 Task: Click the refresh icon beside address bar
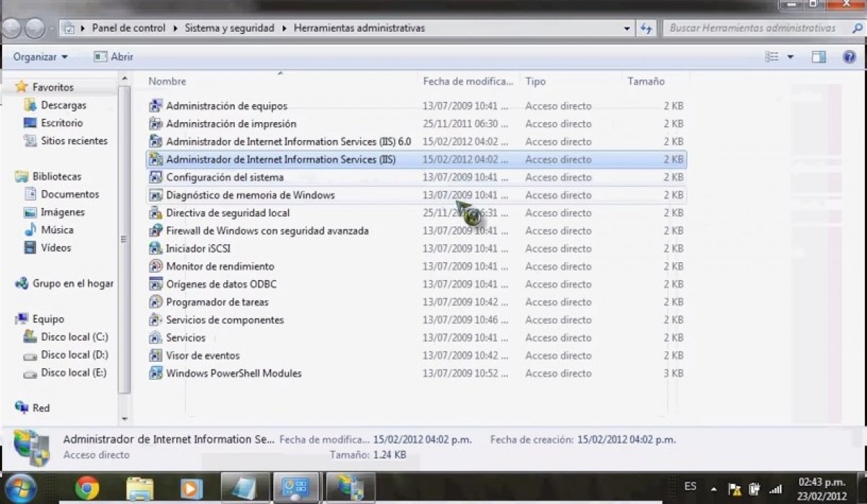(x=646, y=28)
